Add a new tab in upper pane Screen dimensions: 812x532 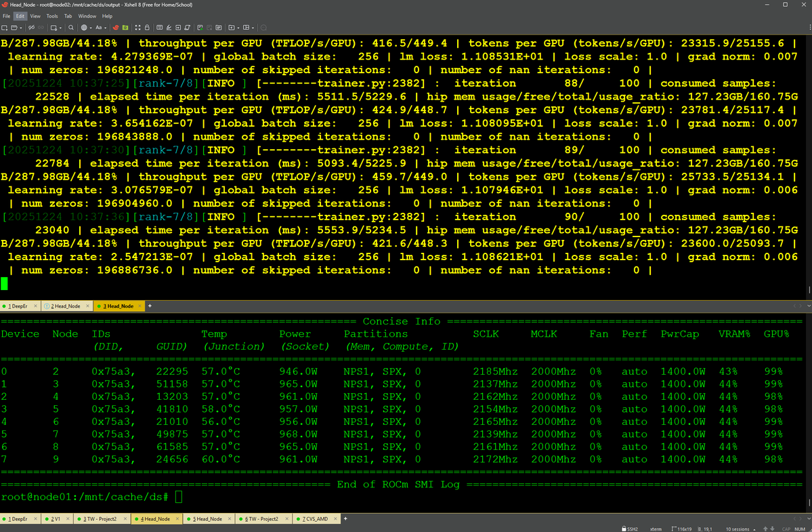tap(150, 306)
